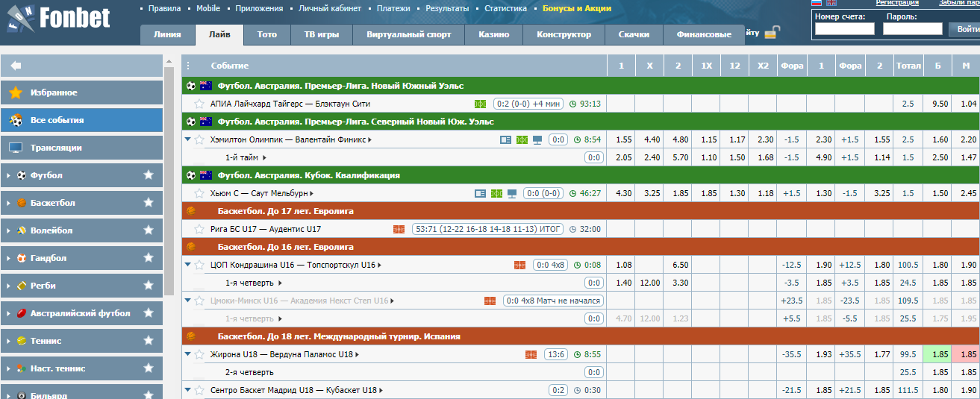980x399 pixels.
Task: Favorite the Хэмилтон Олимпик match star
Action: tap(199, 139)
